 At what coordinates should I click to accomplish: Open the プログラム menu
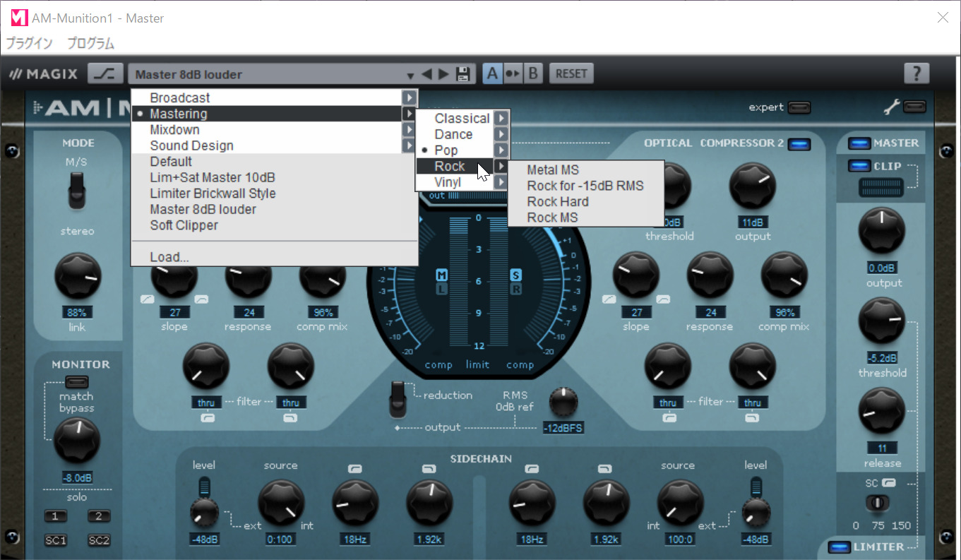click(x=91, y=43)
